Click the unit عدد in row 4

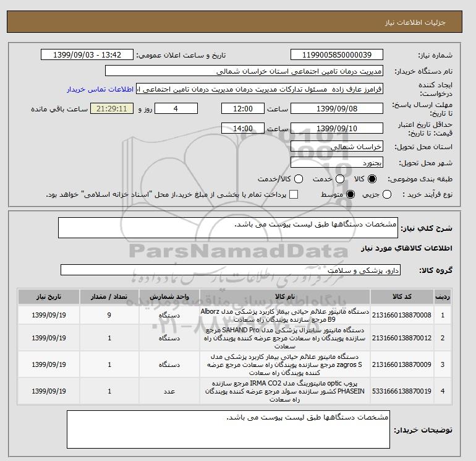[169, 392]
